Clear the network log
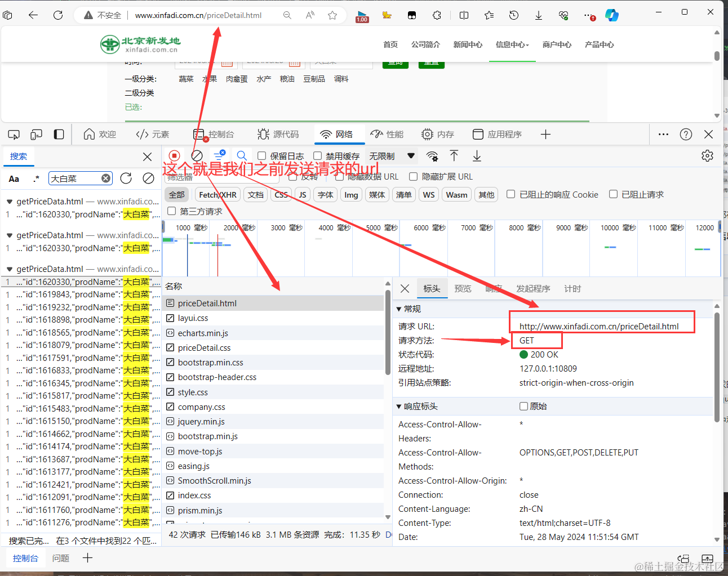Viewport: 728px width, 576px height. coord(197,155)
